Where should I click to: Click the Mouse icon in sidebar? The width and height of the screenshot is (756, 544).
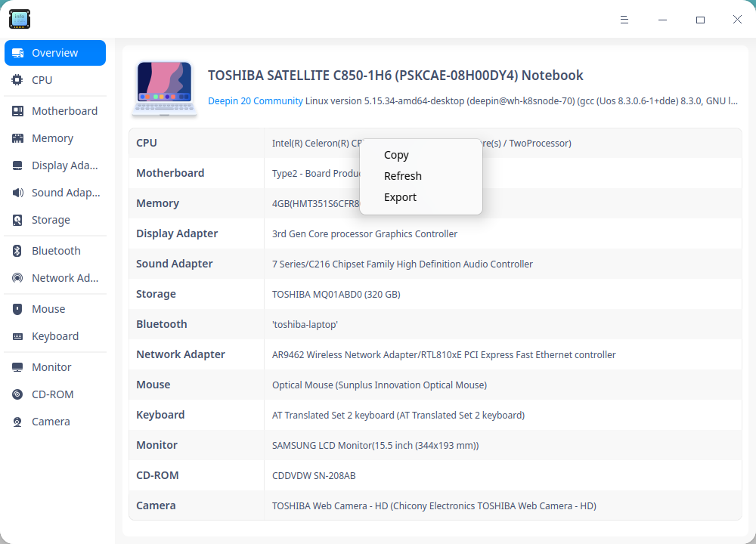pos(17,309)
